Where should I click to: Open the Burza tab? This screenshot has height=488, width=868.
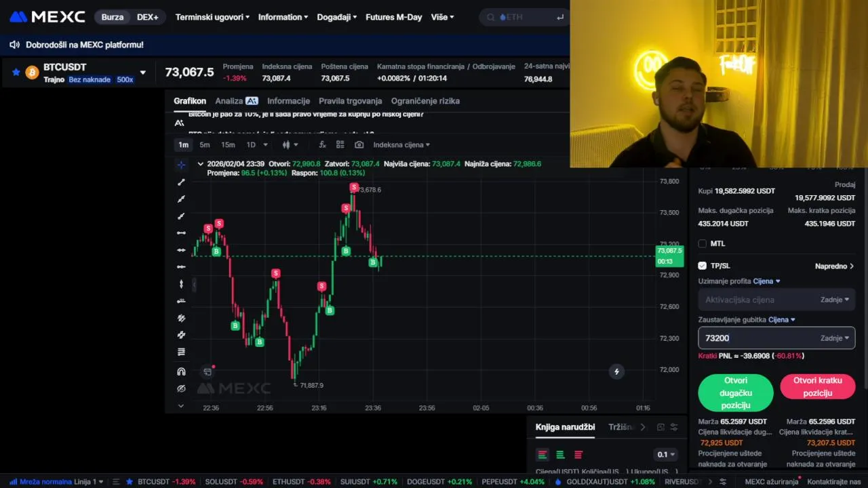coord(113,17)
